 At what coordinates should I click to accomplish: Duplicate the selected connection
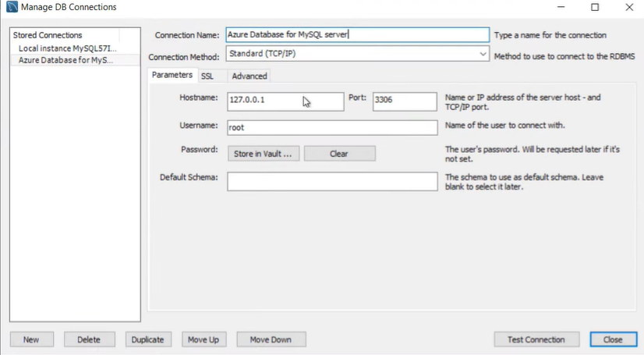tap(148, 340)
